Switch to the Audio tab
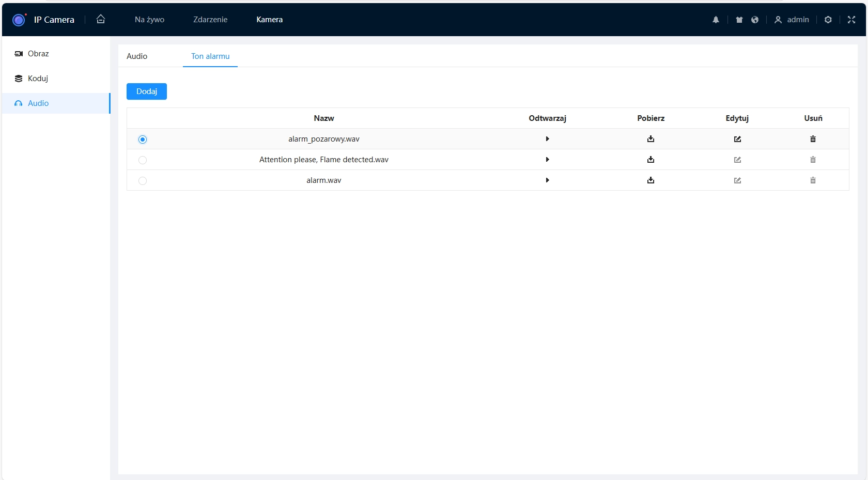868x480 pixels. coord(137,56)
